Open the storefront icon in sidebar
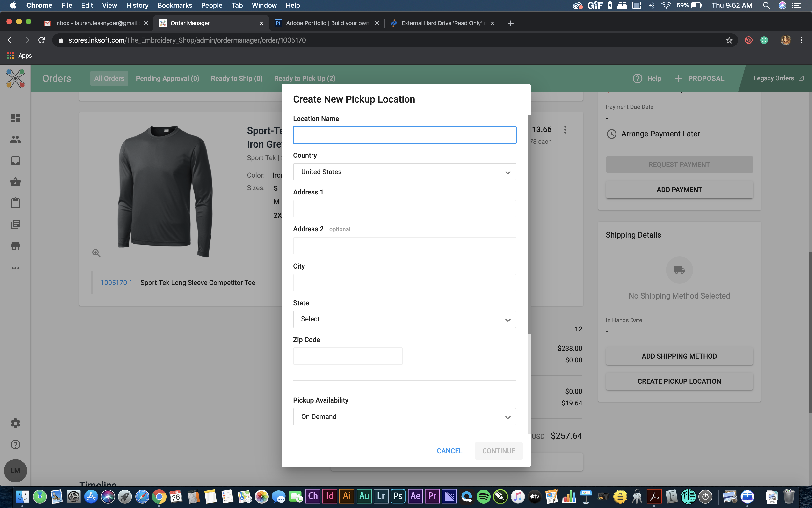The width and height of the screenshot is (812, 508). coord(15,246)
